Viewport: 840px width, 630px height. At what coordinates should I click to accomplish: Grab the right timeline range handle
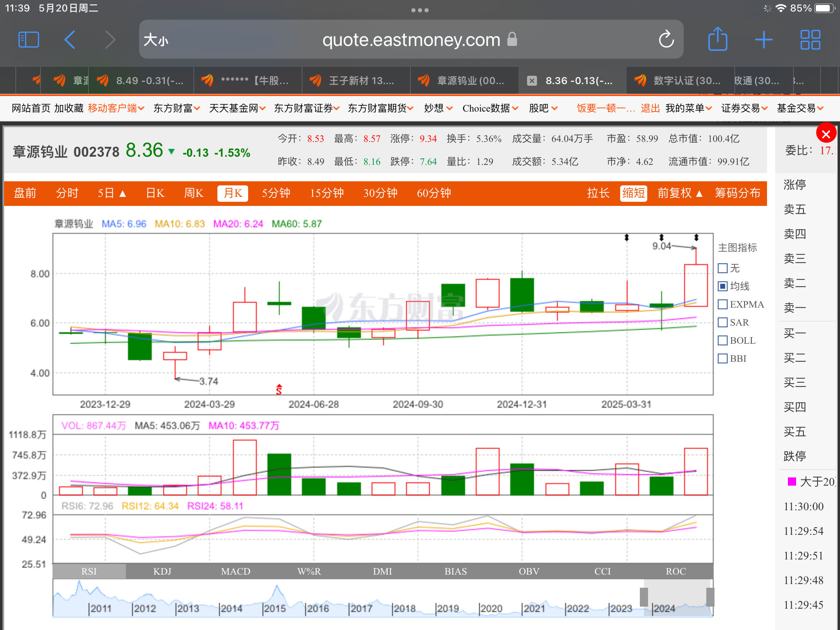tap(710, 597)
